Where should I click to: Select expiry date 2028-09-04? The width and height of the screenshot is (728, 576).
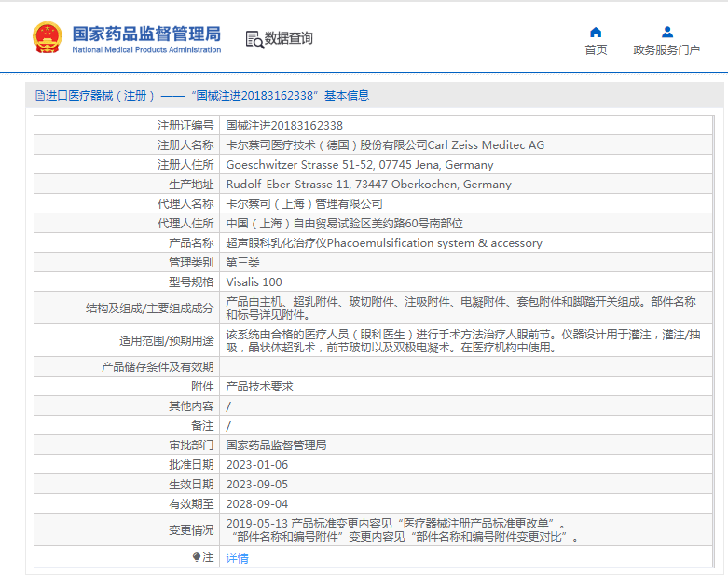point(466,503)
